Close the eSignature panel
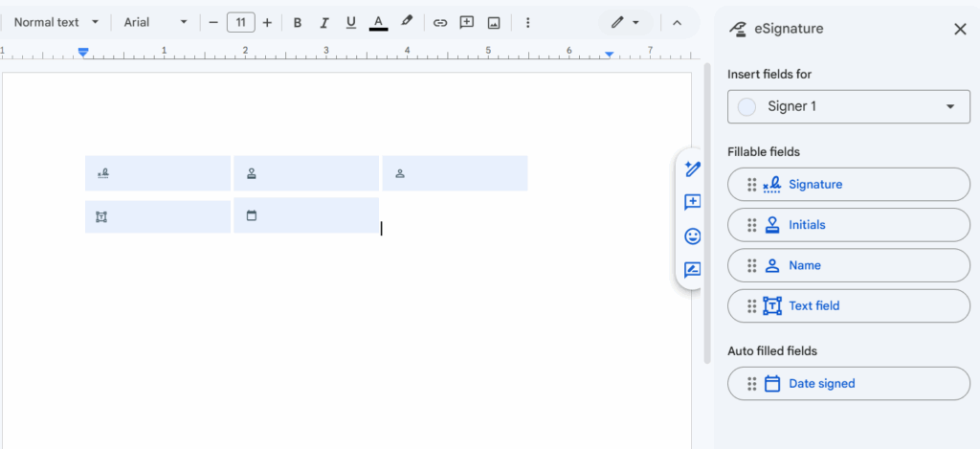Viewport: 980px width, 449px height. (x=960, y=29)
